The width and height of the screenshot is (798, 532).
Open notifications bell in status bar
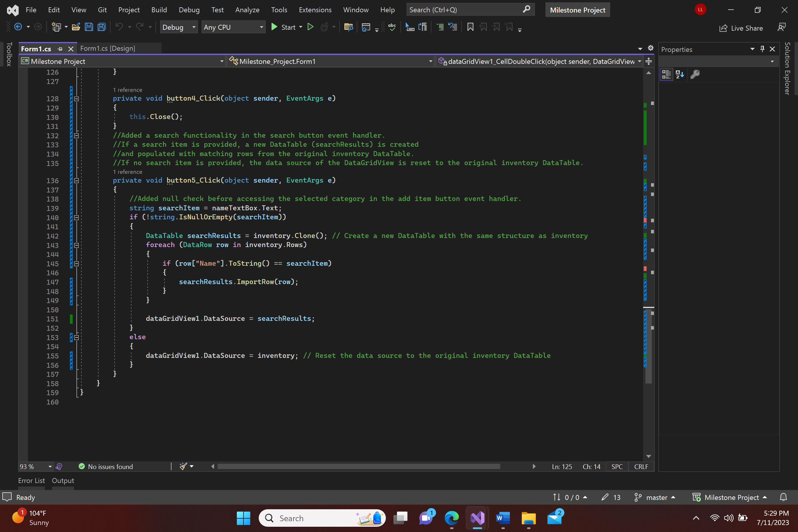click(783, 497)
